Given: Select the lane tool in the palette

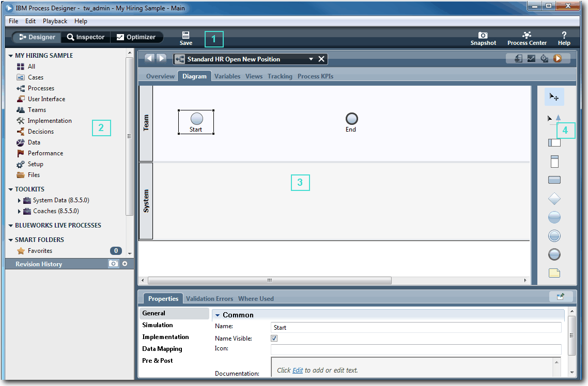Looking at the screenshot, I should point(554,142).
